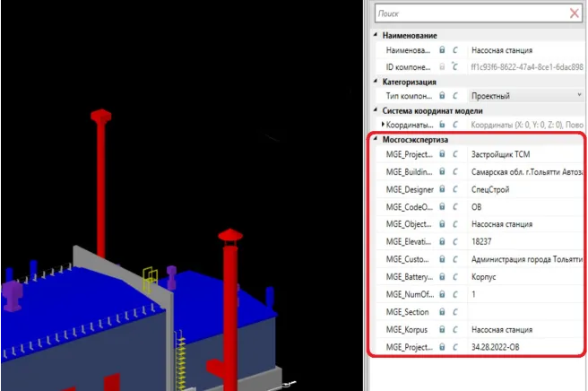Collapse the Категоризация section

tap(376, 82)
